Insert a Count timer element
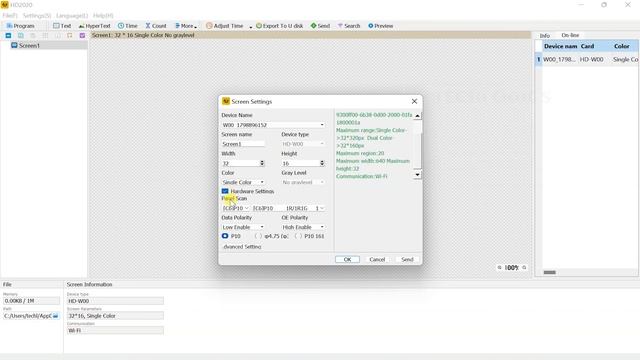 (156, 26)
